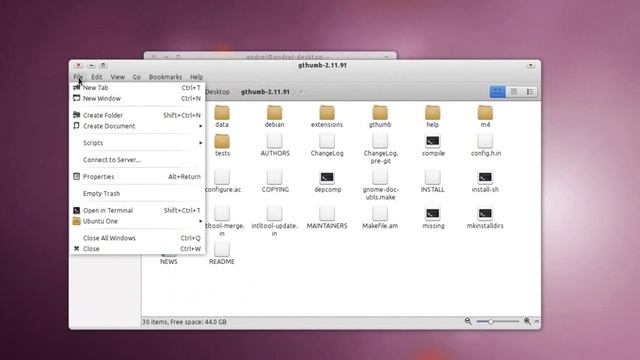Screen dimensions: 640x360
Task: Click the background terminal window title bar
Action: coord(270,56)
